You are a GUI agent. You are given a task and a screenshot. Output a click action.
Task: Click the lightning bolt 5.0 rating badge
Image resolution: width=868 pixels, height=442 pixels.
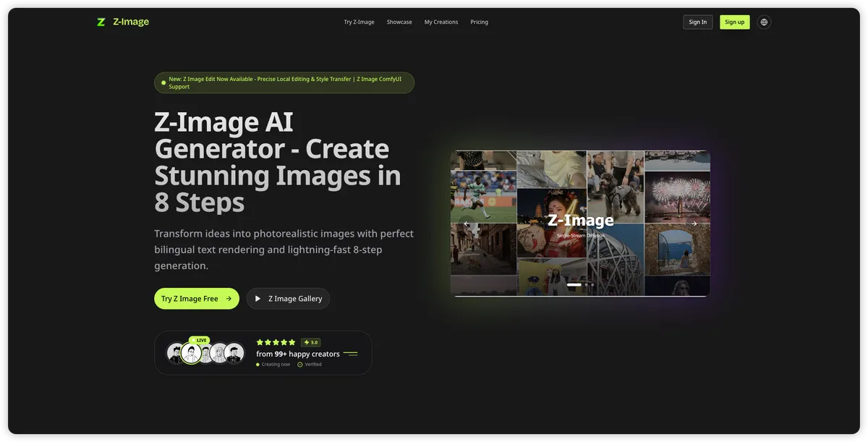[x=311, y=342]
